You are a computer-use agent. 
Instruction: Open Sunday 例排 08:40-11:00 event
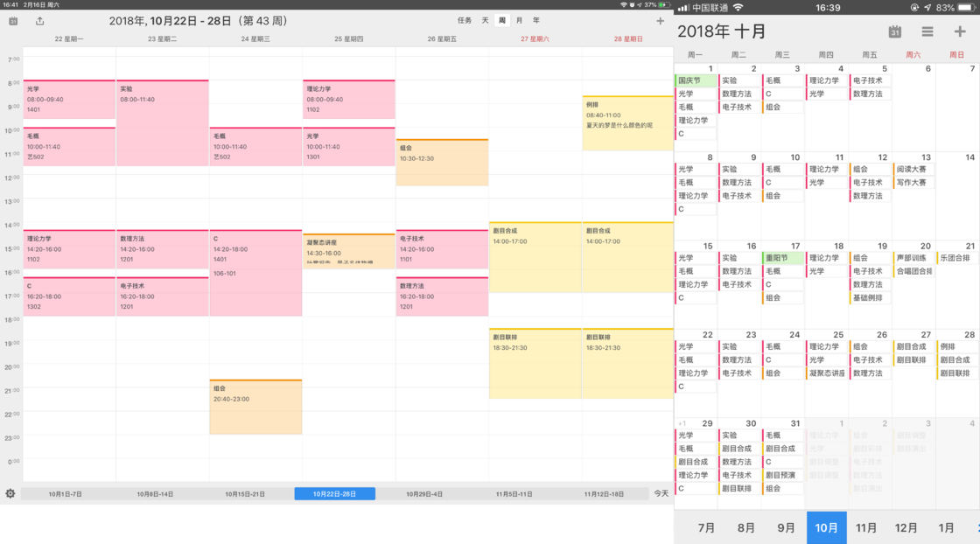click(627, 123)
